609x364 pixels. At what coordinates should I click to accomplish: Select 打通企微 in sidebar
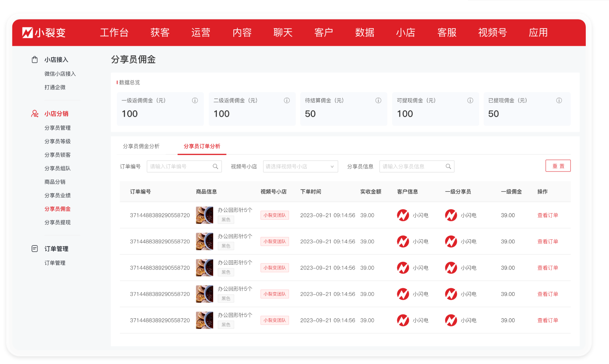click(55, 87)
